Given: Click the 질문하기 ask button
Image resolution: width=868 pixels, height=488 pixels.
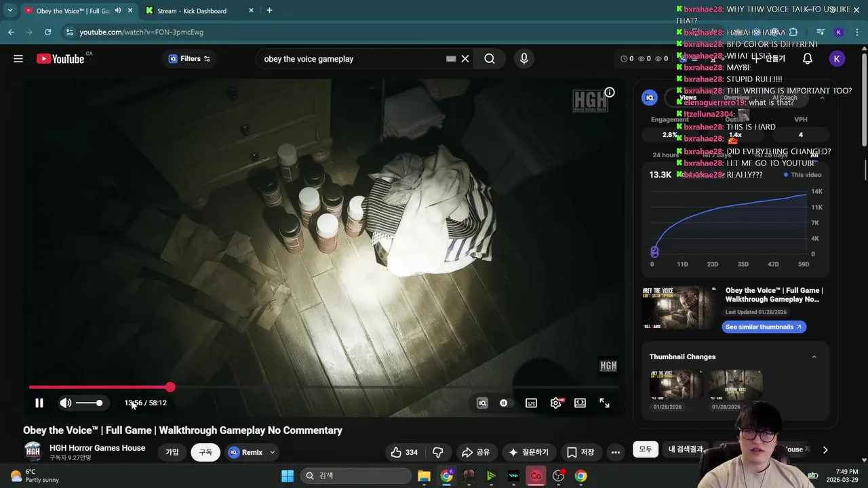Looking at the screenshot, I should pos(528,452).
